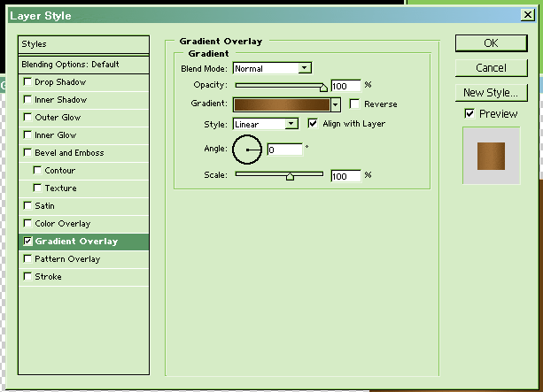Select the Stroke effect entry
The image size is (543, 392).
click(48, 277)
